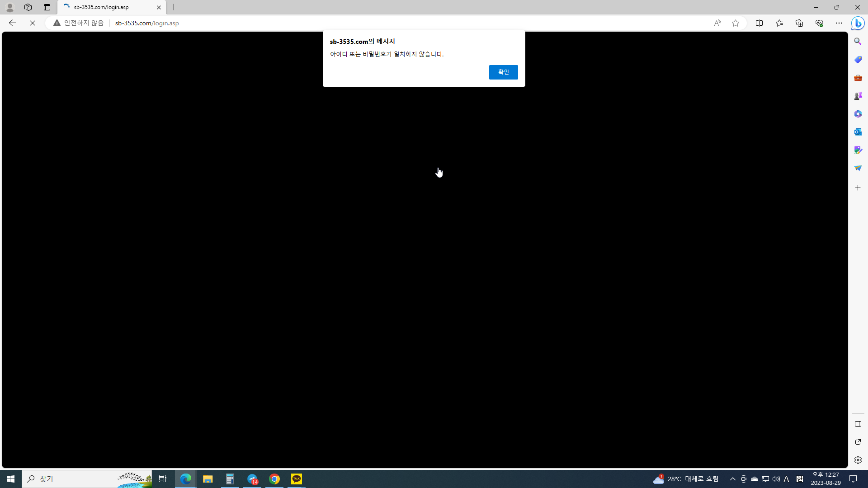Open the Tools briefcase sidebar icon
This screenshot has width=868, height=488.
click(858, 78)
